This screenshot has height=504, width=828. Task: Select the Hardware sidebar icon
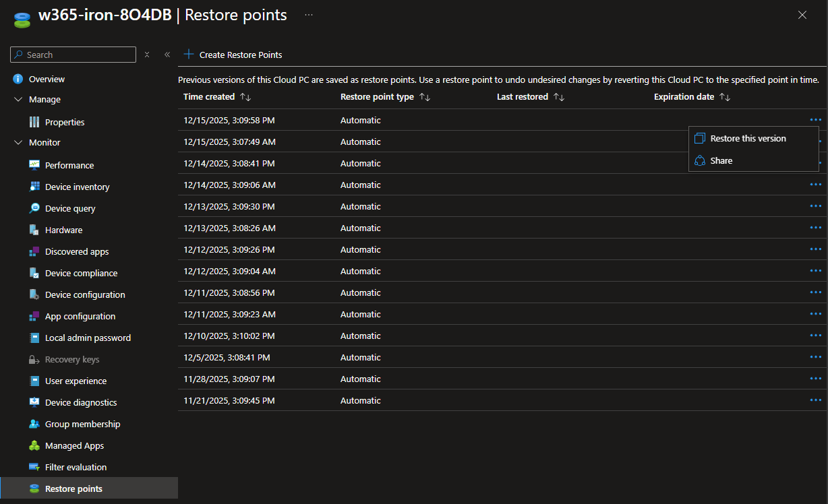tap(34, 230)
